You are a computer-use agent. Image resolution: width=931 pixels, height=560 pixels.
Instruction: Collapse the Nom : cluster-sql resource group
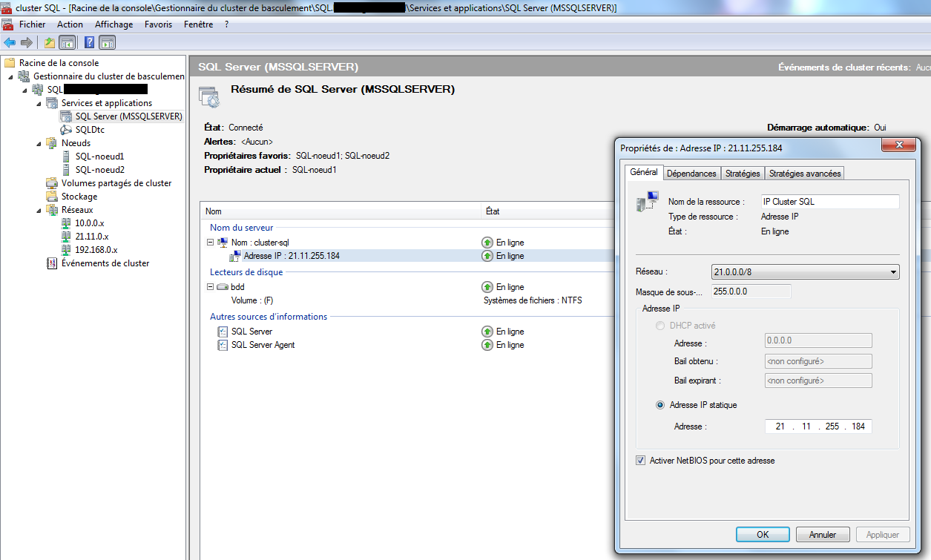click(x=211, y=243)
